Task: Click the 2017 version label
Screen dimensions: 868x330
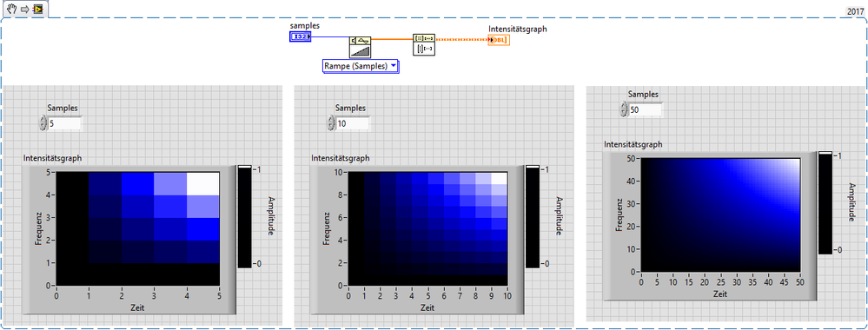Action: 856,10
